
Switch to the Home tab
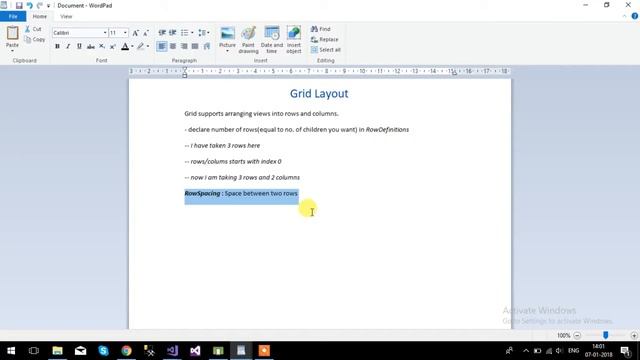(x=40, y=16)
